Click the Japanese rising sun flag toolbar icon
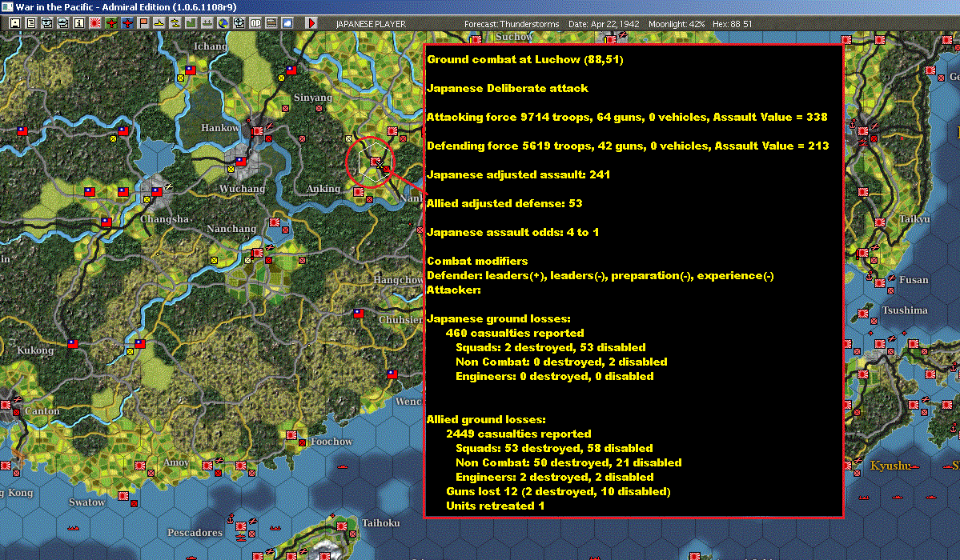 [95, 23]
